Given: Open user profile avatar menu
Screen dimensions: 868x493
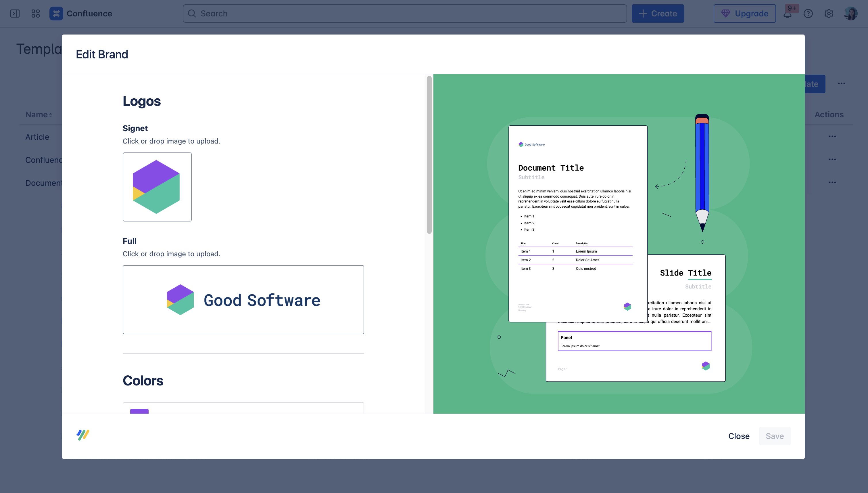Looking at the screenshot, I should coord(851,14).
